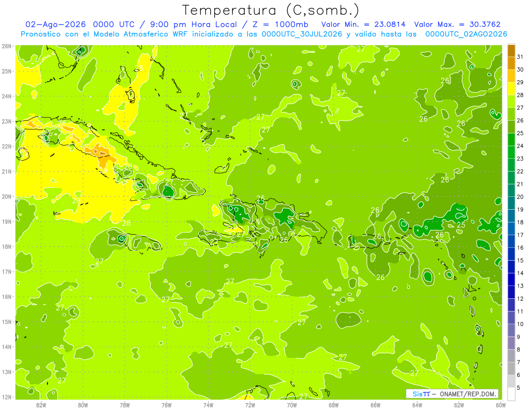Click the "SisTT – ONAMET/REP.DOM." credit box

tap(452, 394)
